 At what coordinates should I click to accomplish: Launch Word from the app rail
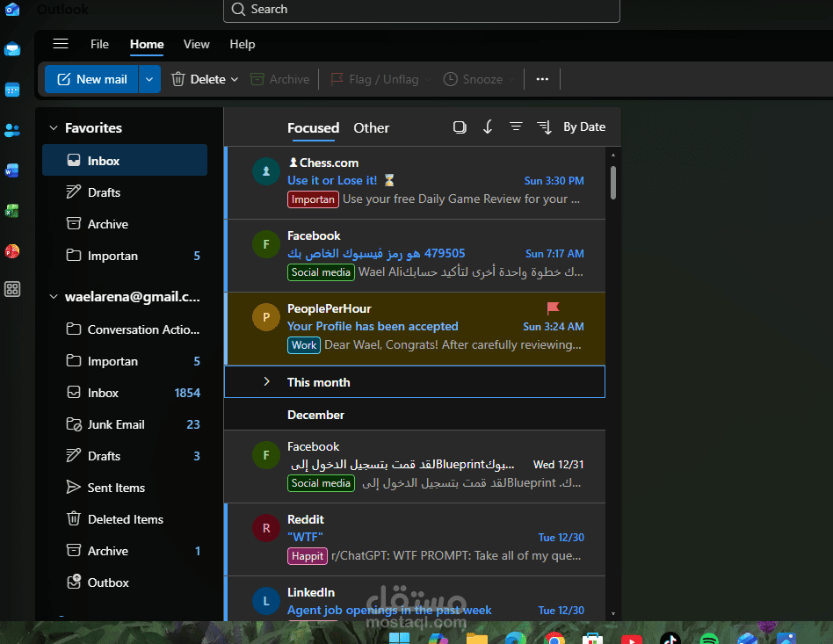tap(12, 170)
